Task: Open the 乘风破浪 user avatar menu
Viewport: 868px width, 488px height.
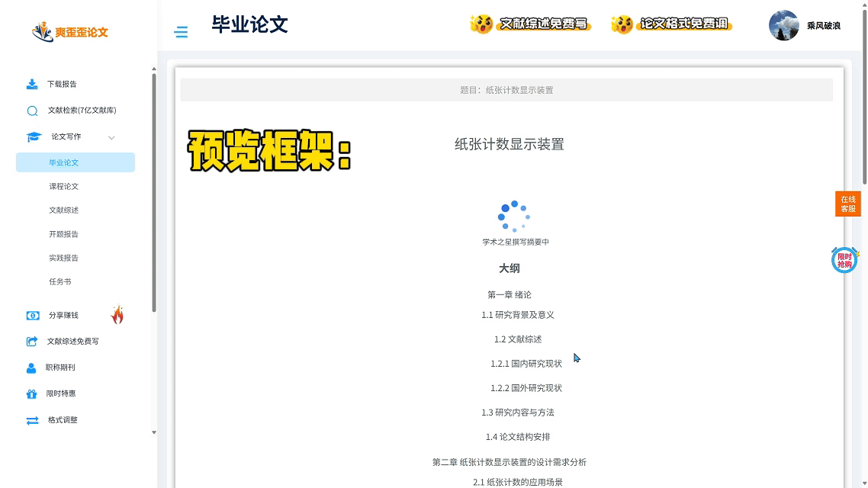Action: click(783, 25)
